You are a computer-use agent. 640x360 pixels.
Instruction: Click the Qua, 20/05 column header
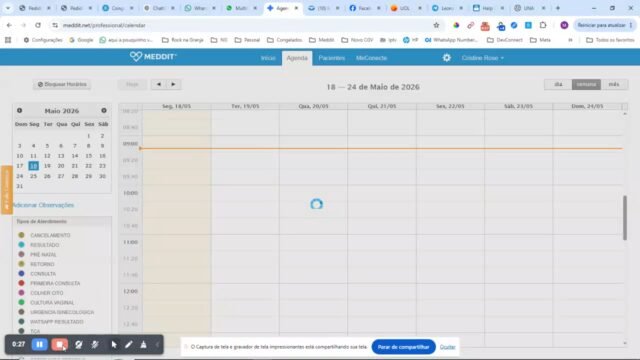313,106
